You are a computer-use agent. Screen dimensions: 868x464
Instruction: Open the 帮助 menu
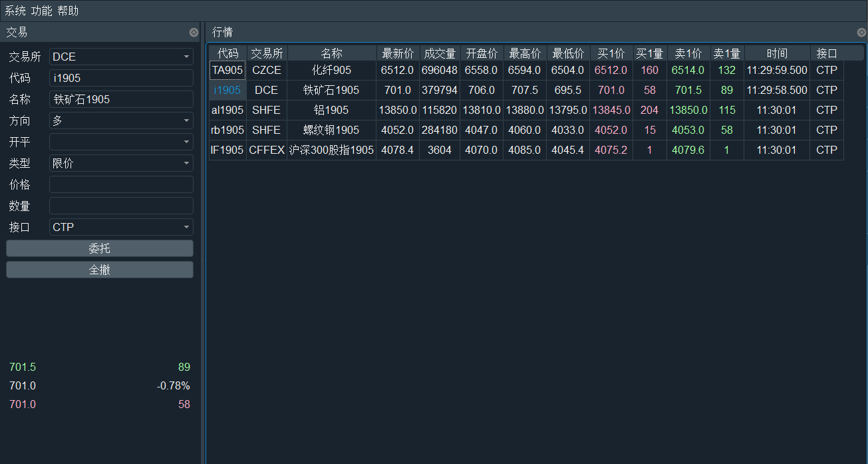[x=67, y=11]
